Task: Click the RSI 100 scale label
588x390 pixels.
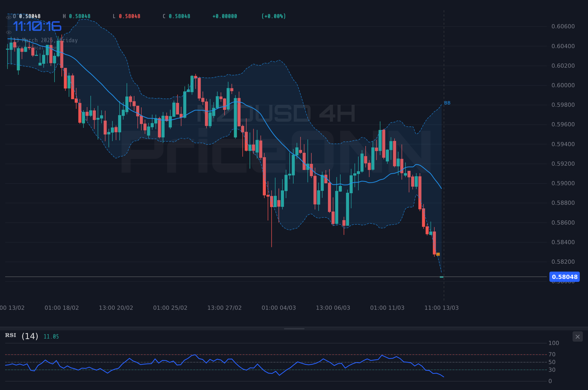Action: pos(554,343)
